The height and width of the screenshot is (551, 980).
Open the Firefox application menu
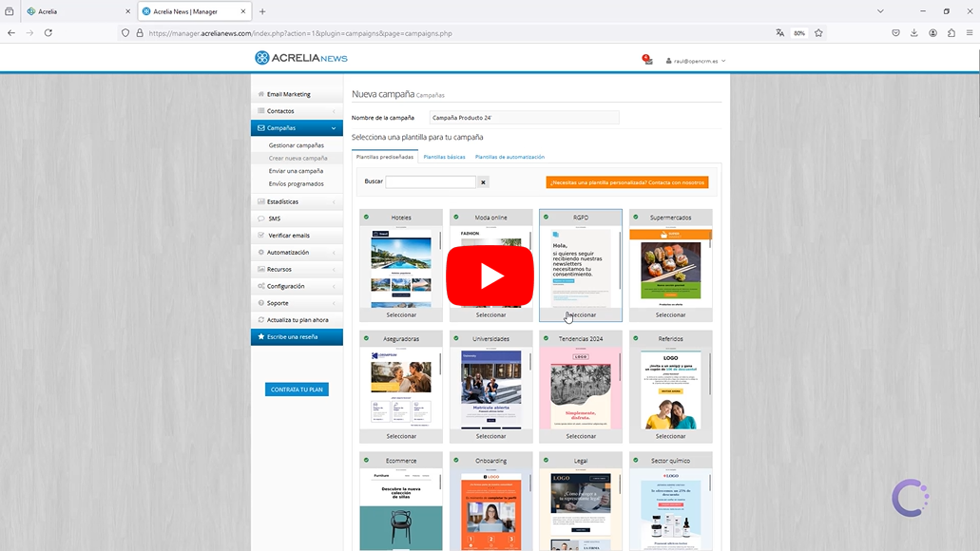click(x=970, y=33)
